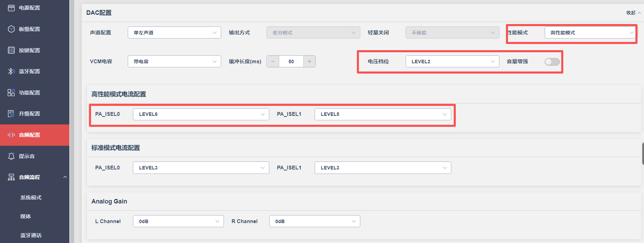
Task: Click the 板级配置 cube icon
Action: click(x=11, y=29)
